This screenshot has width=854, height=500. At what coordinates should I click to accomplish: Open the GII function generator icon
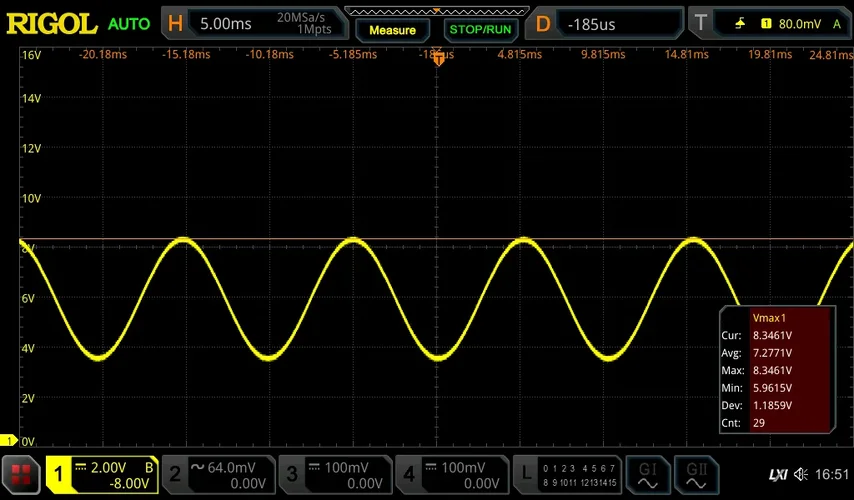point(697,475)
